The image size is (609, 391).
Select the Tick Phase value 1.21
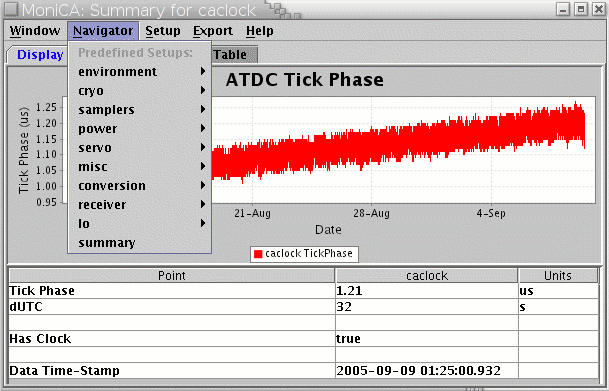click(x=349, y=291)
